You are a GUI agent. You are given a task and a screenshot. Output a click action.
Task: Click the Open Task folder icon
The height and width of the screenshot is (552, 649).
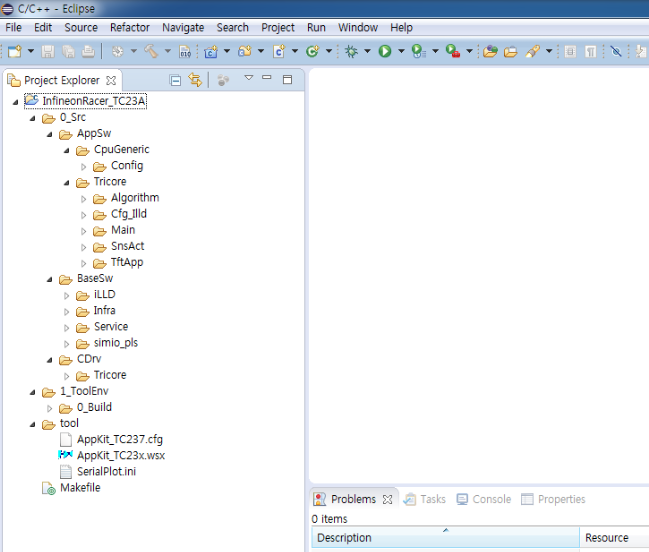pyautogui.click(x=511, y=51)
